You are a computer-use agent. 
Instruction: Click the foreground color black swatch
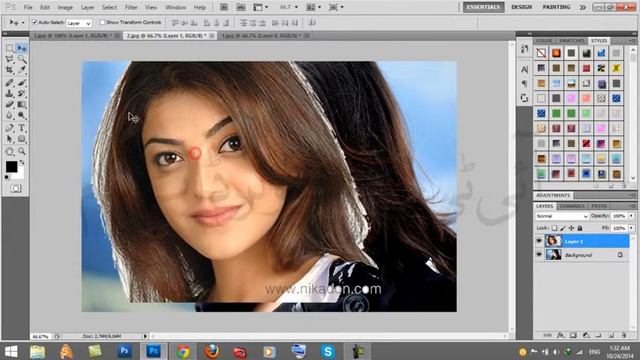pyautogui.click(x=11, y=166)
